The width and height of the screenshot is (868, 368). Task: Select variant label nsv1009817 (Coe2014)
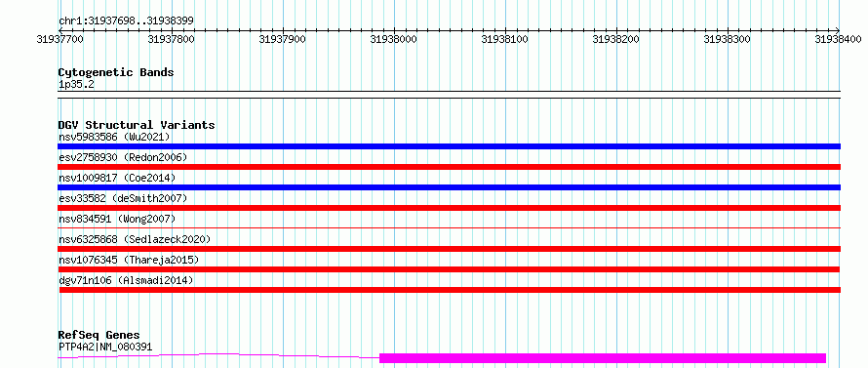[x=117, y=178]
